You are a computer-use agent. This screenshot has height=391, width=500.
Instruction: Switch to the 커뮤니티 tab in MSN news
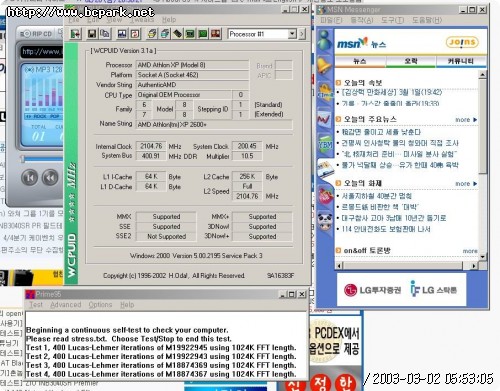click(x=460, y=61)
